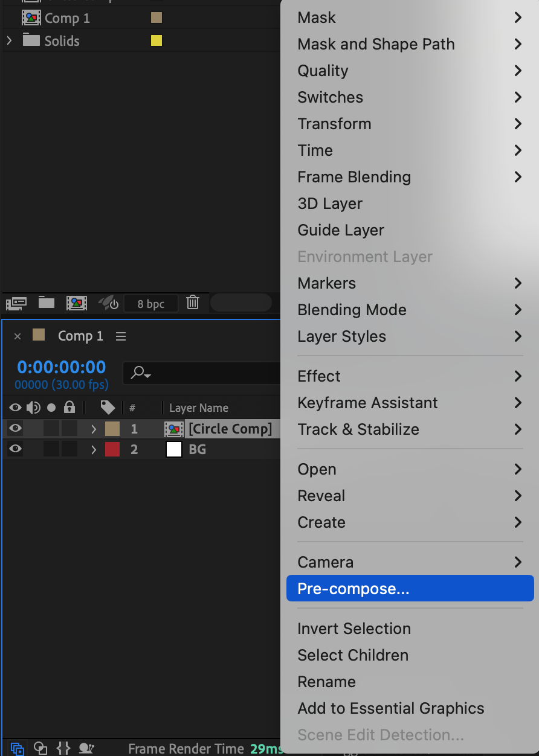539x756 pixels.
Task: Open the Blending Mode submenu
Action: click(352, 310)
